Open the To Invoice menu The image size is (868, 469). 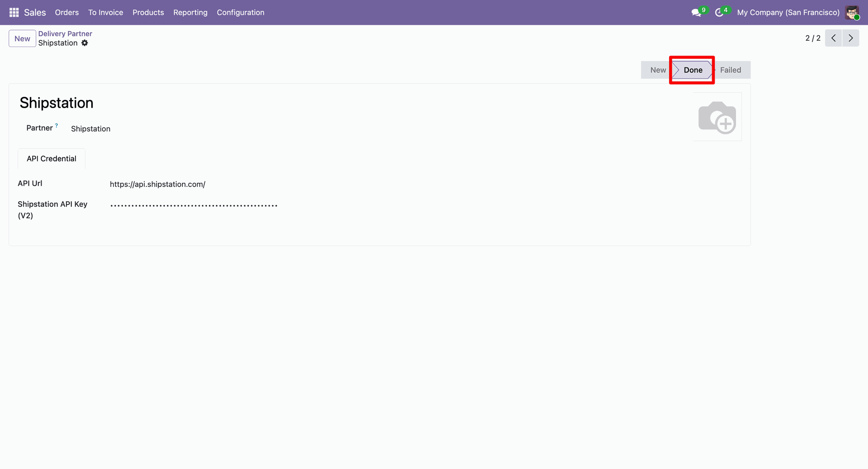(106, 12)
